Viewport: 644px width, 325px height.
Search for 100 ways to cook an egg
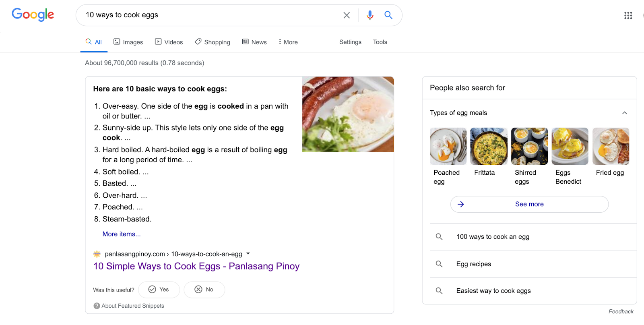(493, 237)
